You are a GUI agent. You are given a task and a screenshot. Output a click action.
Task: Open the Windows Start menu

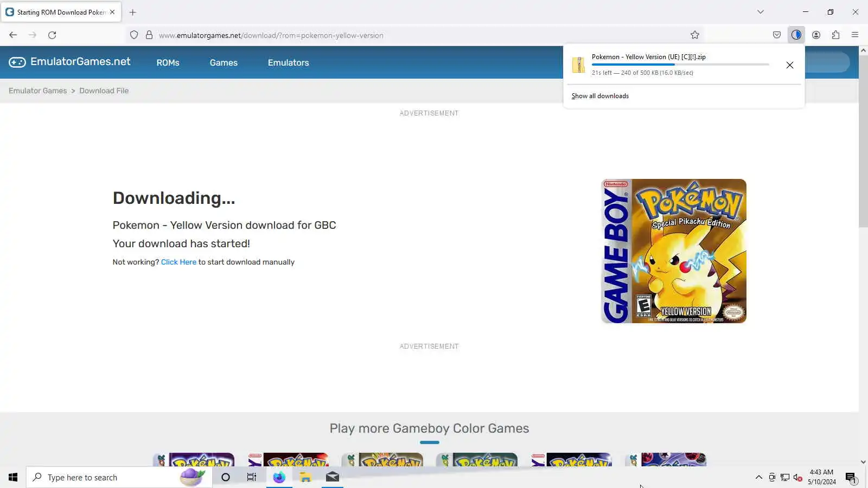click(13, 477)
